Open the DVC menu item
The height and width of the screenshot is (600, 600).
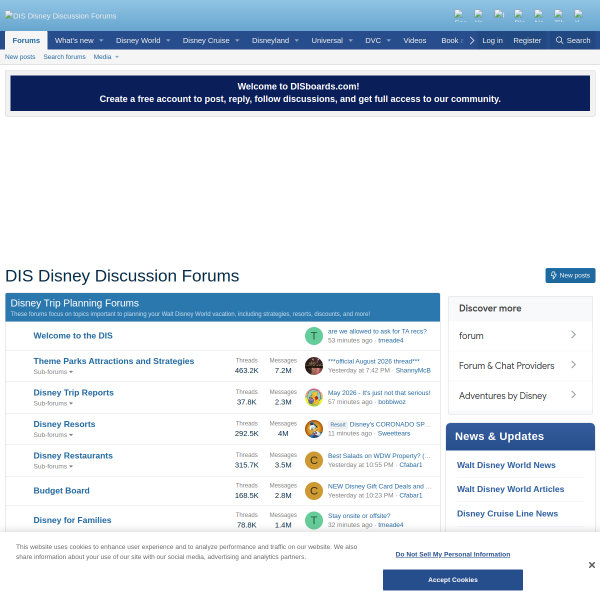(x=373, y=40)
